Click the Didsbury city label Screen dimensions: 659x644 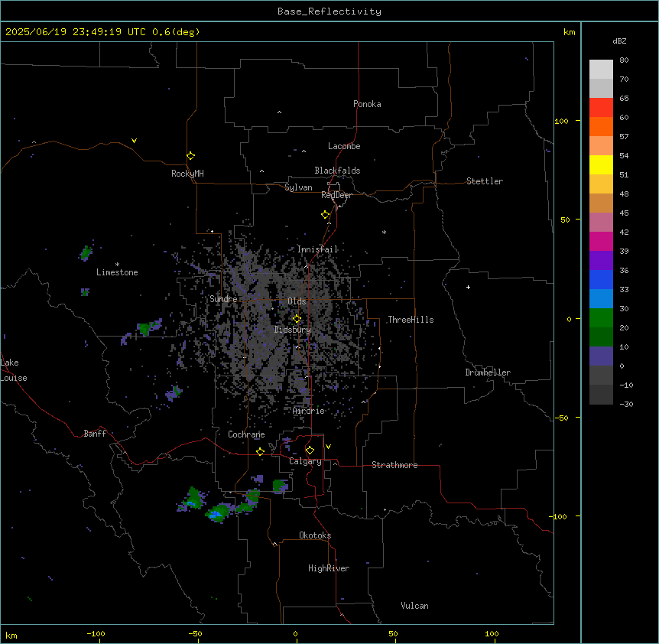coord(293,330)
